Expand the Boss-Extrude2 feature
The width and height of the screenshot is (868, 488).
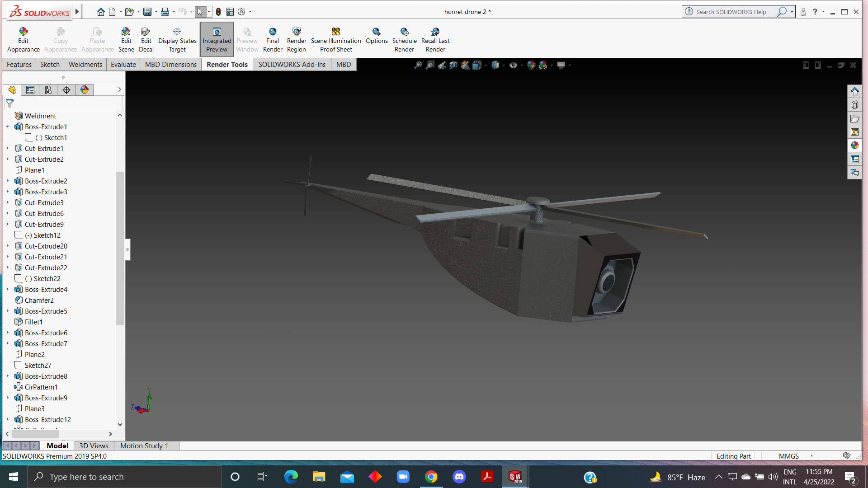[8, 181]
